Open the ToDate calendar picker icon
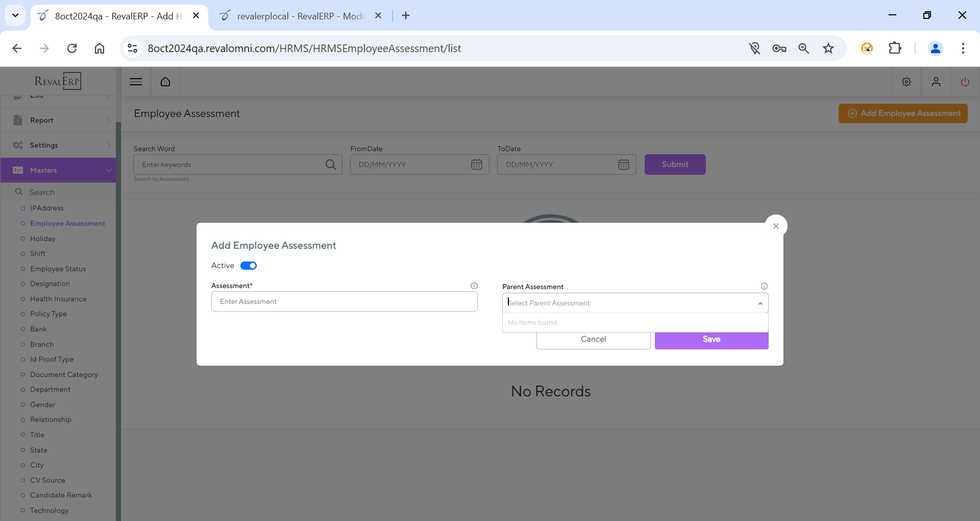 point(623,164)
